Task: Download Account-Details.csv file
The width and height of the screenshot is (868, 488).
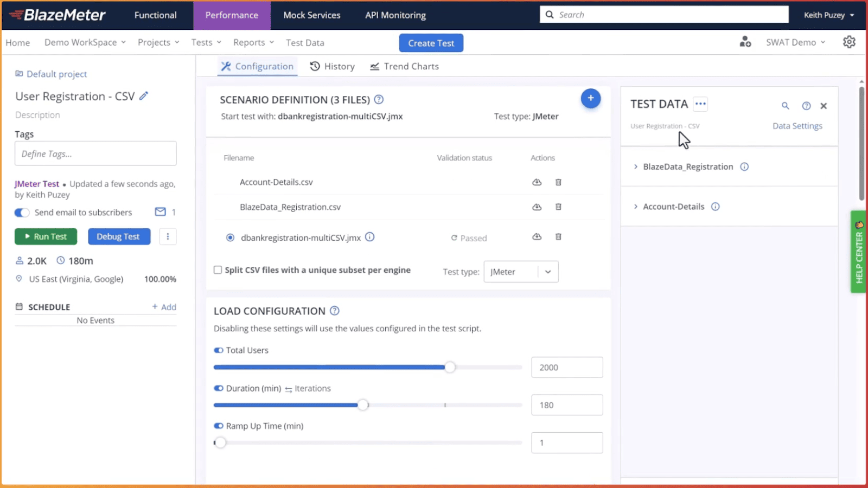Action: tap(537, 182)
